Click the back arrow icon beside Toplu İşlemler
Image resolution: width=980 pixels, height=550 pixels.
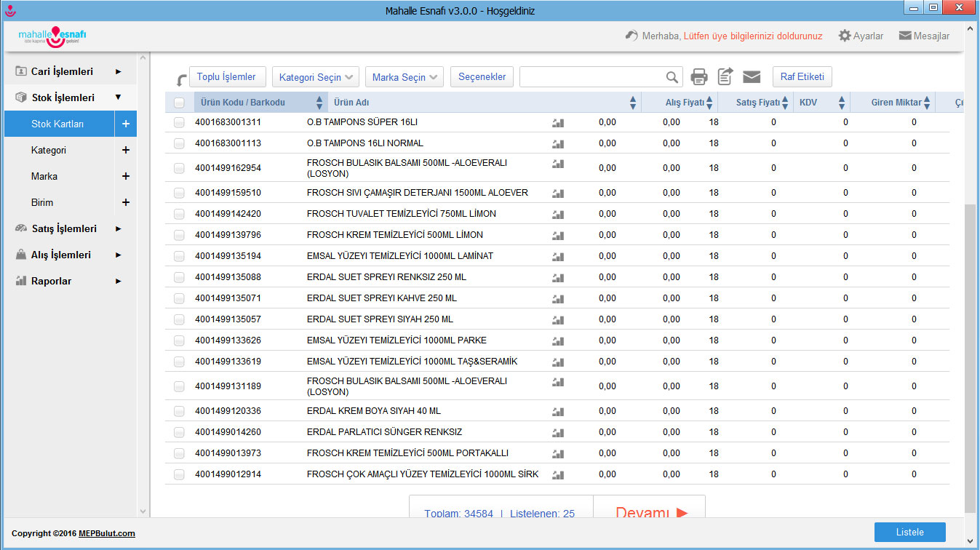pos(182,79)
